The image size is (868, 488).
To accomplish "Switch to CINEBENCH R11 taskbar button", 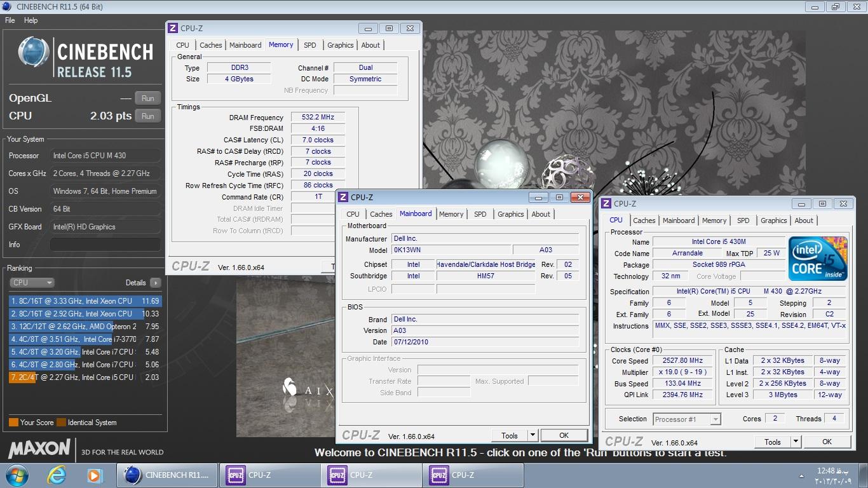I will pyautogui.click(x=167, y=475).
